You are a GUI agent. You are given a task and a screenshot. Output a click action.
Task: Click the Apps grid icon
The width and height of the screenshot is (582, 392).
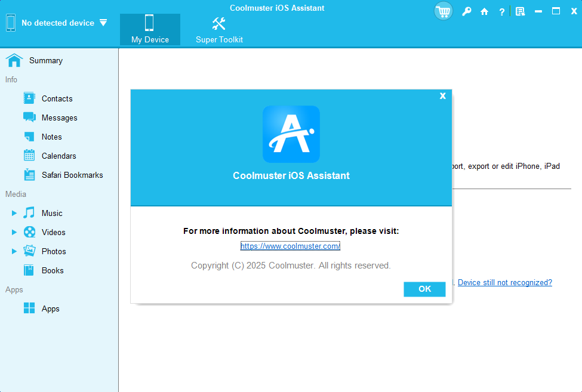29,308
